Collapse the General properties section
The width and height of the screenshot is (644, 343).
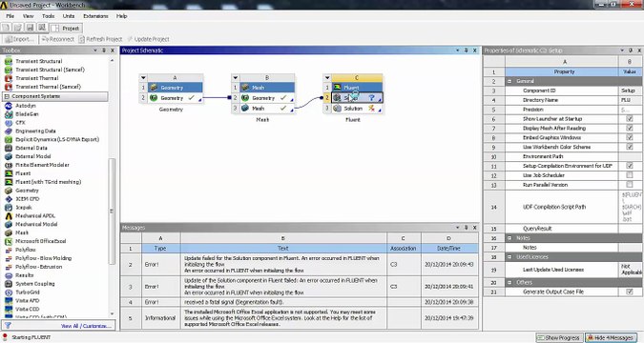[x=509, y=81]
